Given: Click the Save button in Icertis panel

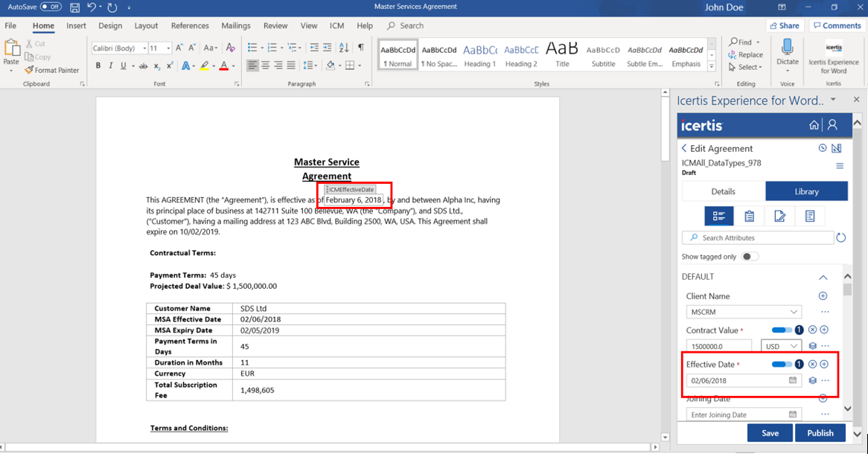Looking at the screenshot, I should coord(770,432).
